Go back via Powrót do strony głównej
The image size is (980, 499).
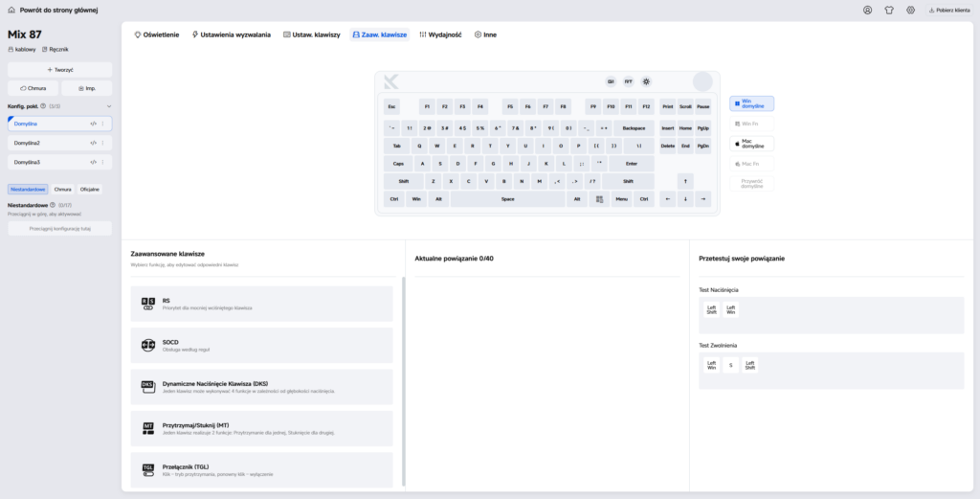click(53, 10)
